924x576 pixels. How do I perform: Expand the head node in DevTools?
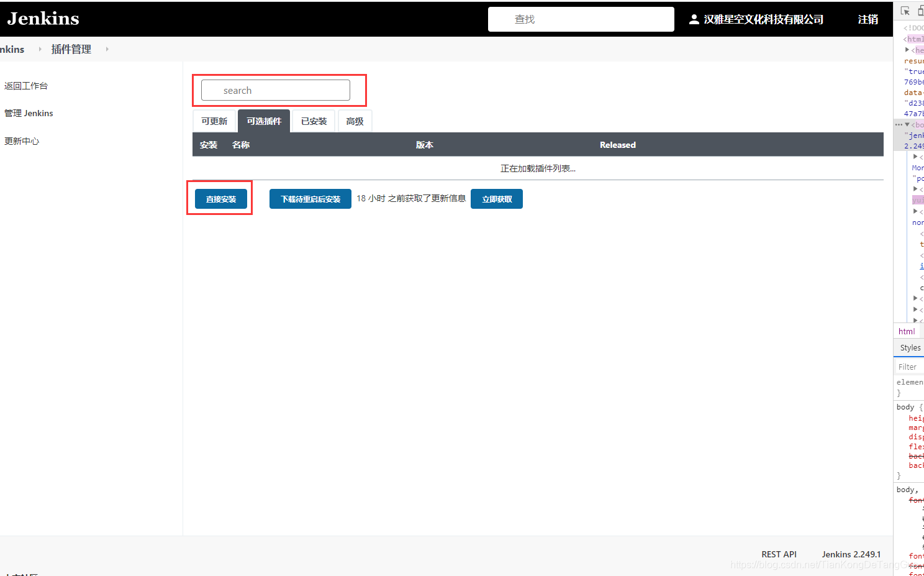(907, 50)
